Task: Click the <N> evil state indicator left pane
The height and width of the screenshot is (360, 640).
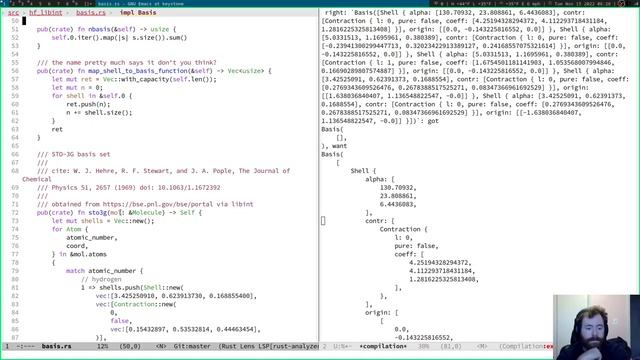Action: click(x=161, y=346)
